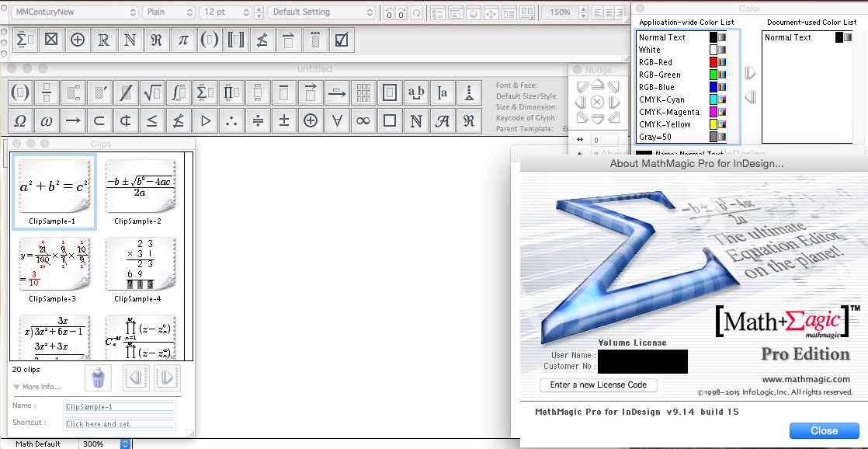
Task: Nudge selection upward with top arrow
Action: coord(597,85)
